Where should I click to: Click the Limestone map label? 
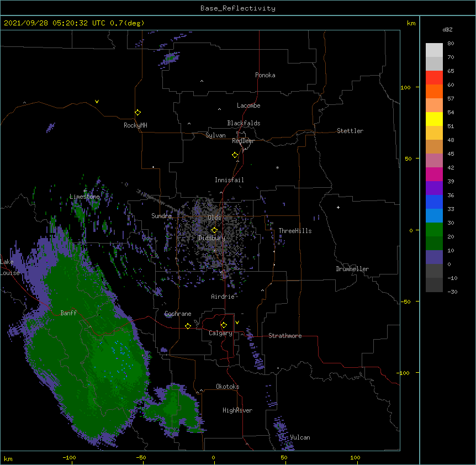point(84,197)
